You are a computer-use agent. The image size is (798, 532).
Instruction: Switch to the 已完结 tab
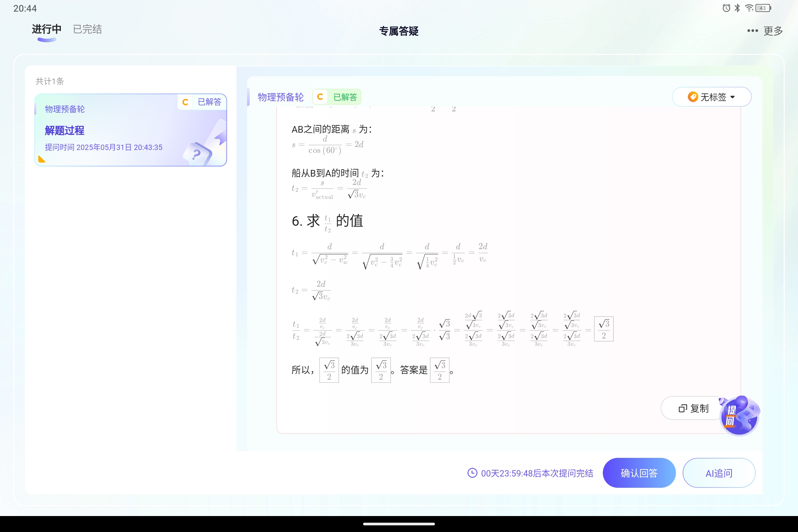click(x=87, y=30)
